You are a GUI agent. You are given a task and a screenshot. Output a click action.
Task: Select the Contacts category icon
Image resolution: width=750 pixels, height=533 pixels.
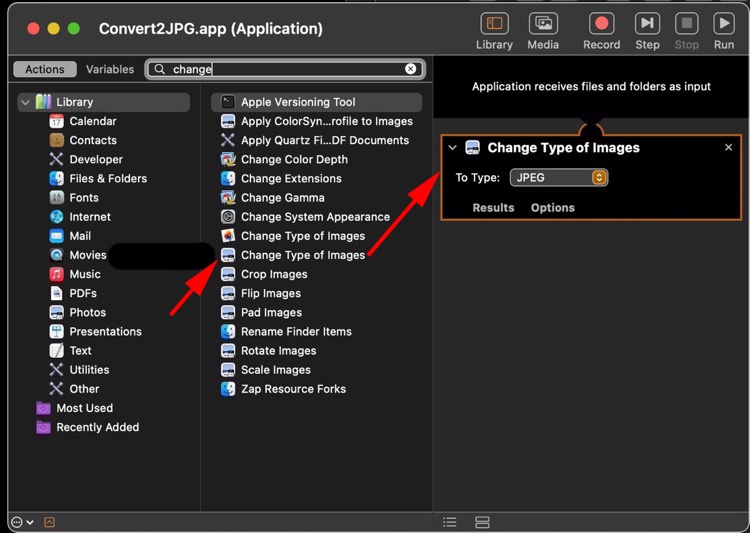point(56,140)
